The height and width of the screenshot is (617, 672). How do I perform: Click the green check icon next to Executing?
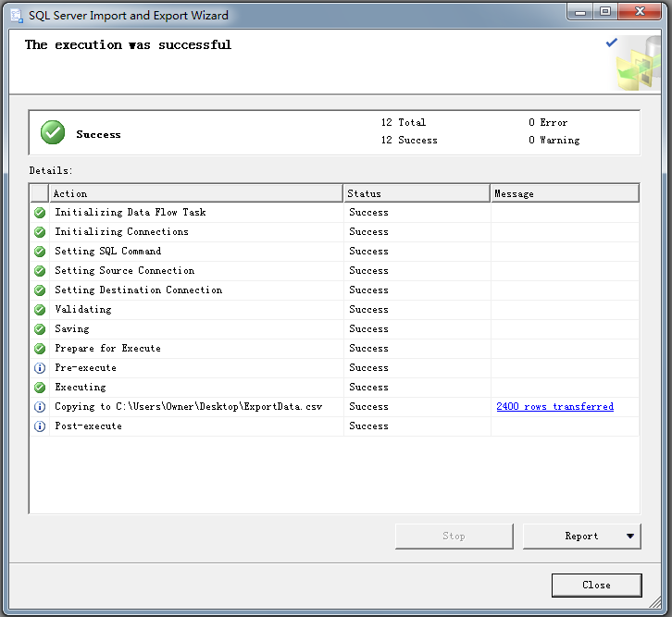pos(40,388)
